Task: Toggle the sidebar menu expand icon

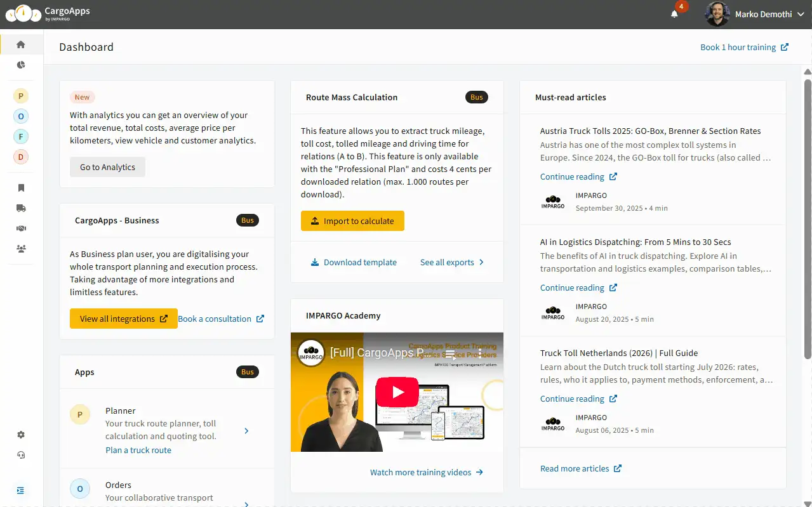Action: (21, 490)
